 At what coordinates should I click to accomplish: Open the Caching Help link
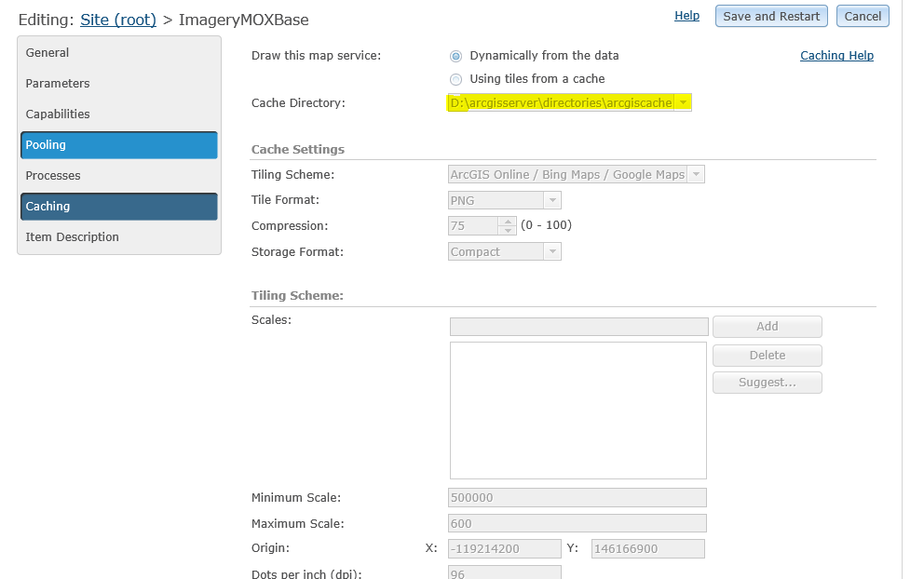point(836,56)
